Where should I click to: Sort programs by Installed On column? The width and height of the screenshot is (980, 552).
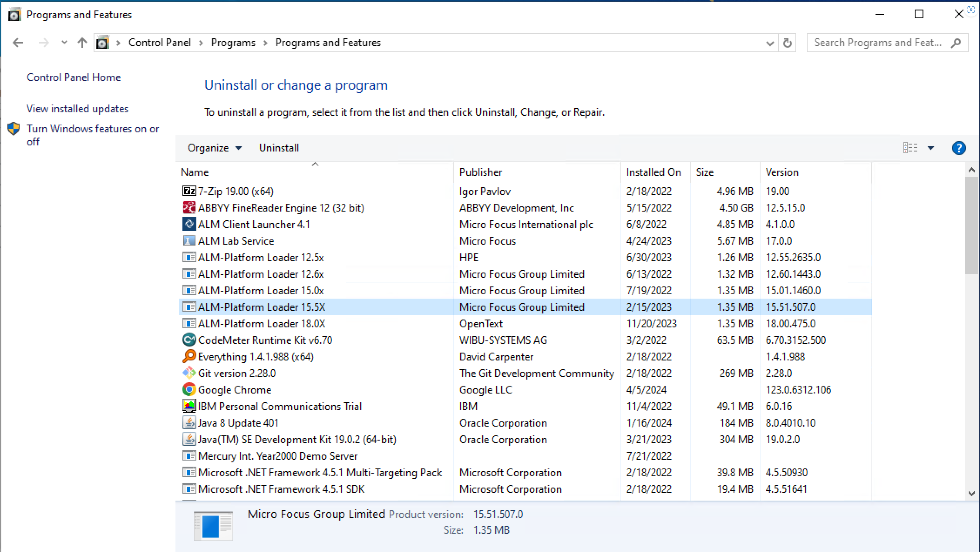(653, 172)
